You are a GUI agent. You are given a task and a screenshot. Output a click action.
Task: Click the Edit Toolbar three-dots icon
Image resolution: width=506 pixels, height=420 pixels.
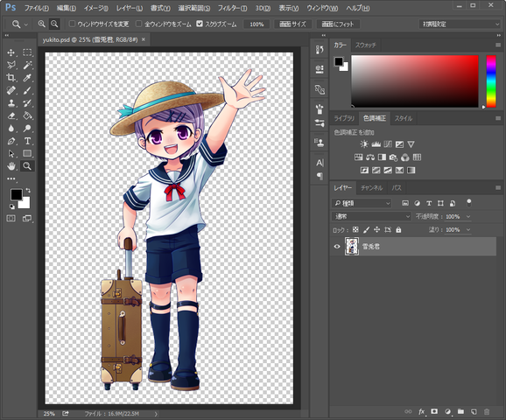[11, 178]
